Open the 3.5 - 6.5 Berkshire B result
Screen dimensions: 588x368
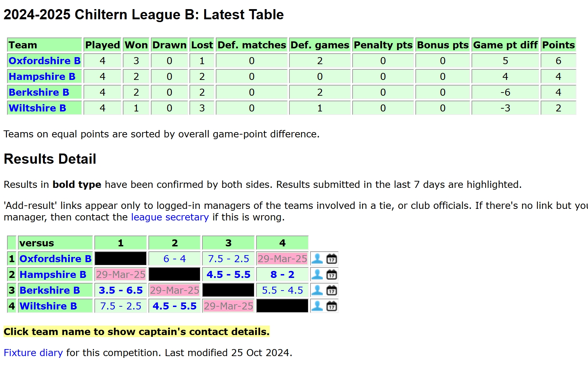121,290
